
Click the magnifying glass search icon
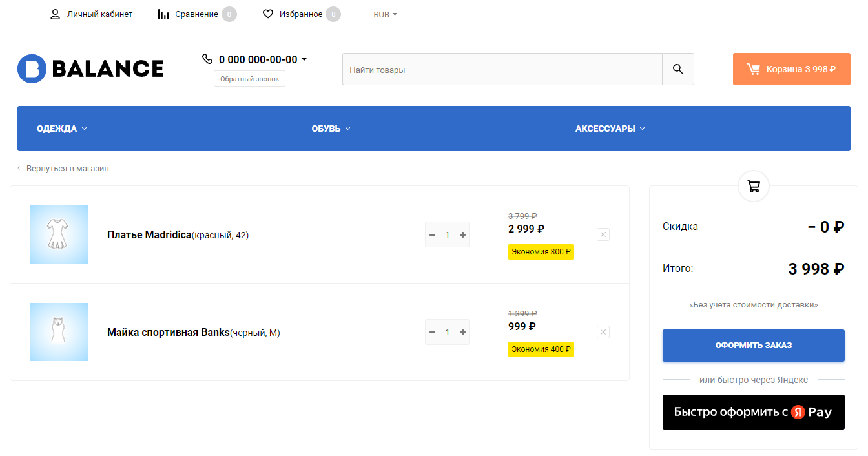pyautogui.click(x=677, y=69)
